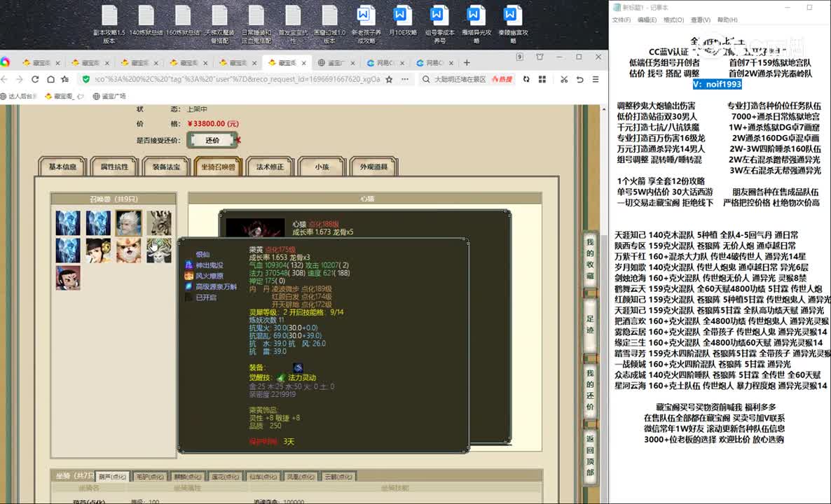
Task: Open 我的还价 in the side panel
Action: coord(591,390)
